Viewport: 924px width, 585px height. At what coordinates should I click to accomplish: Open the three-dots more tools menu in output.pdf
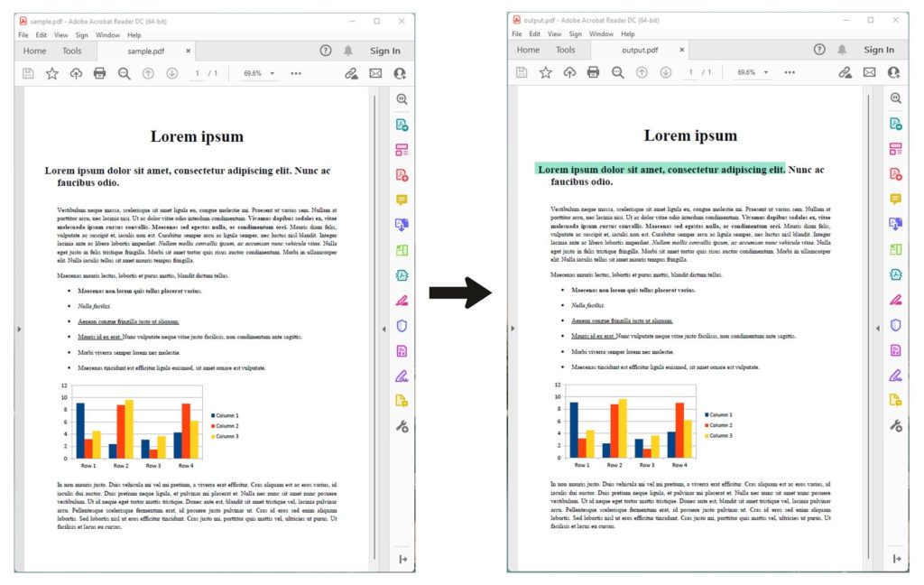(x=790, y=72)
